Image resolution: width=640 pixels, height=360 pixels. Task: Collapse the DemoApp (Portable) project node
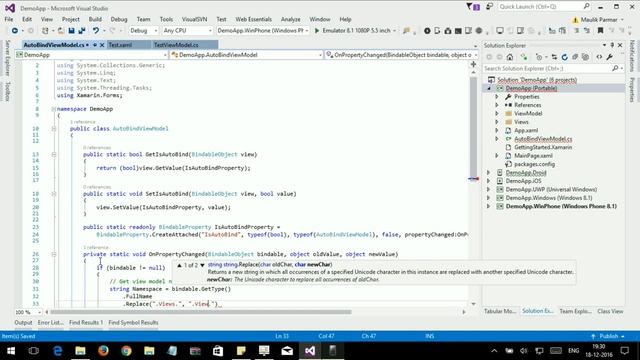coord(489,88)
